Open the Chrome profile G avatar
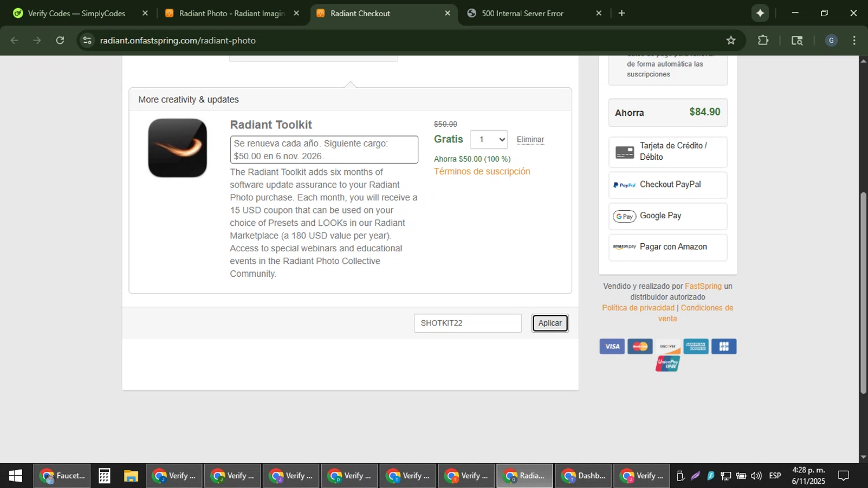Viewport: 868px width, 488px height. (x=831, y=41)
